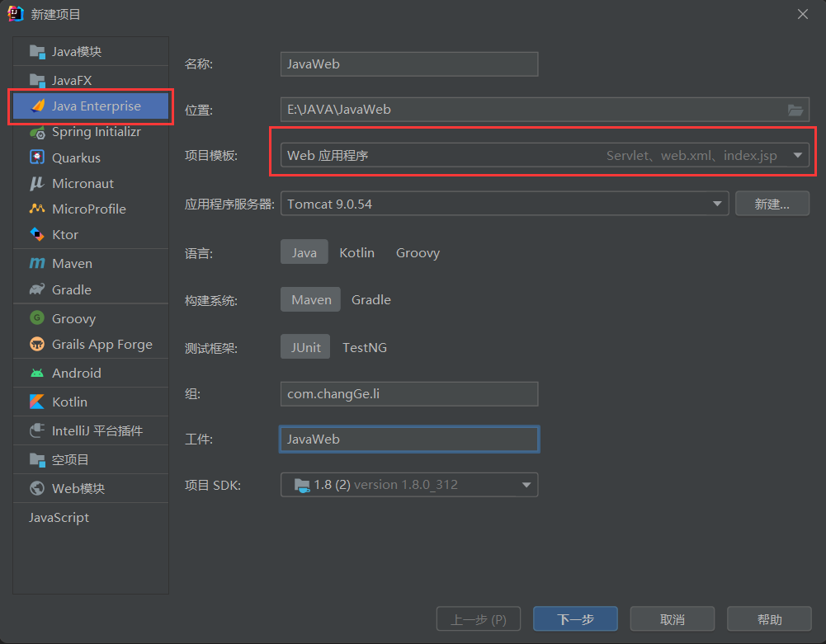Screen dimensions: 826x644
Task: Select Java Enterprise generator
Action: tap(91, 106)
